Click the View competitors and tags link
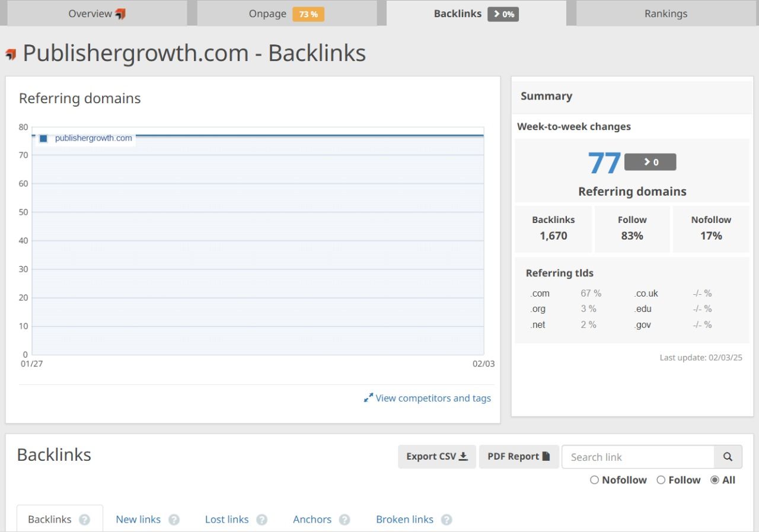 click(x=433, y=398)
